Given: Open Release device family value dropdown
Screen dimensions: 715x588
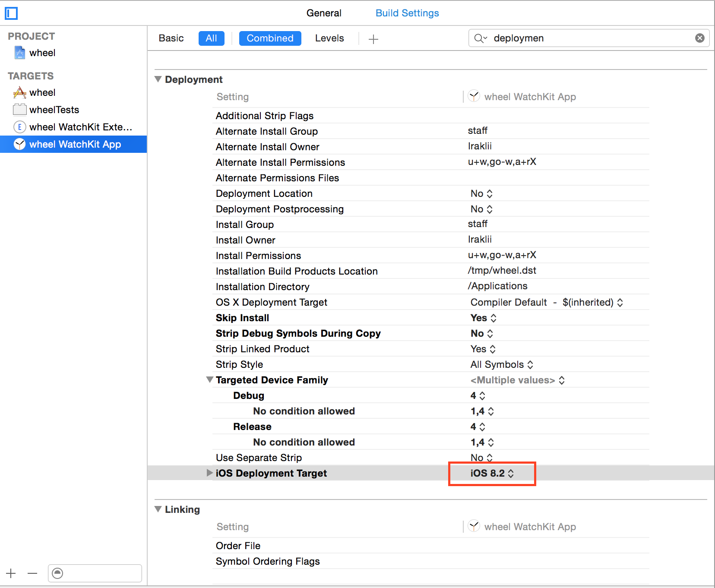Looking at the screenshot, I should [478, 427].
